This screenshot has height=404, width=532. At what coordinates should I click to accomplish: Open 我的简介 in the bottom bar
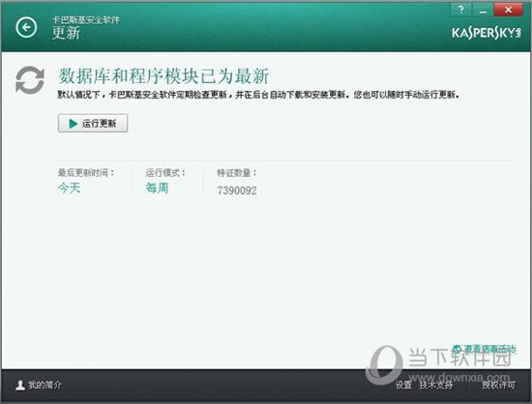(x=44, y=385)
